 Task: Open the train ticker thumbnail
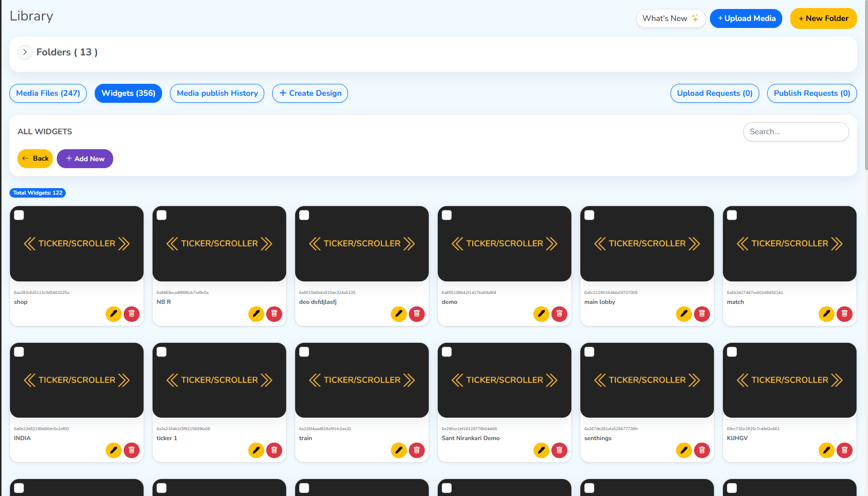(362, 380)
